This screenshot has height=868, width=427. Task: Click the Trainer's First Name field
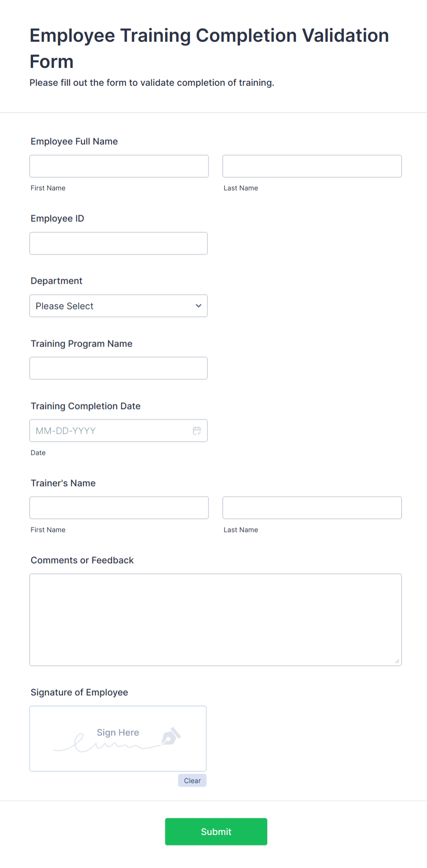(x=118, y=507)
